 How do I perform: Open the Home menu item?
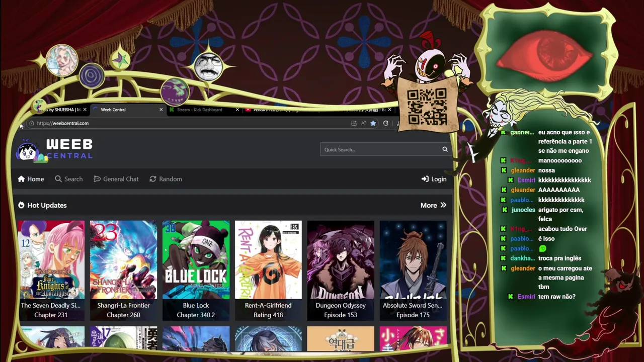pyautogui.click(x=31, y=179)
